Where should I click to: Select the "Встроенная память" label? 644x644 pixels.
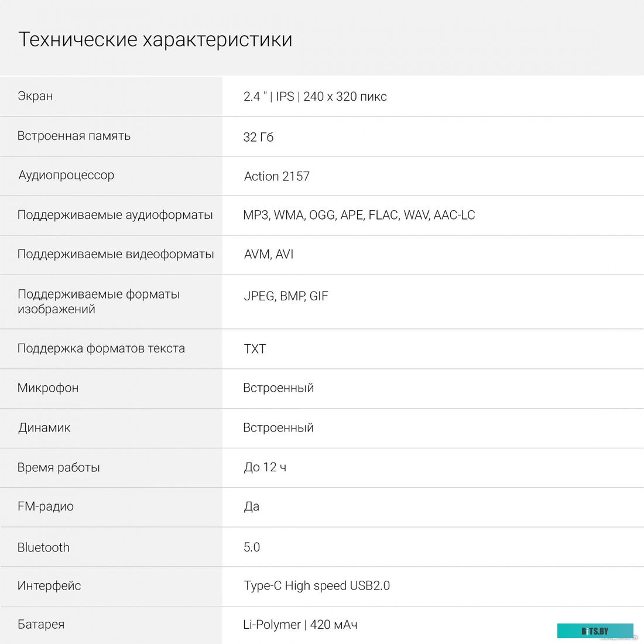point(74,136)
